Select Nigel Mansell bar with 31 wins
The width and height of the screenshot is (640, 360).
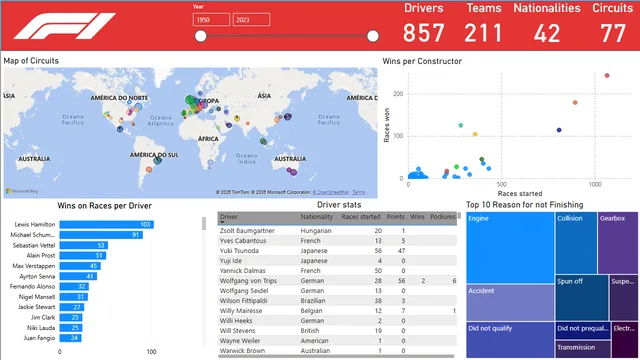[x=73, y=297]
